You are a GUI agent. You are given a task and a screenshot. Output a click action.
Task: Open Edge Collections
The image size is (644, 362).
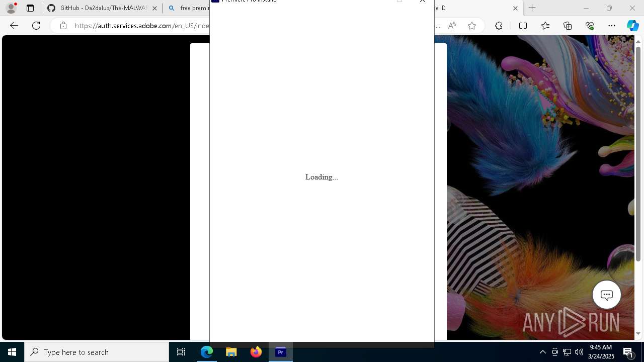(x=568, y=26)
